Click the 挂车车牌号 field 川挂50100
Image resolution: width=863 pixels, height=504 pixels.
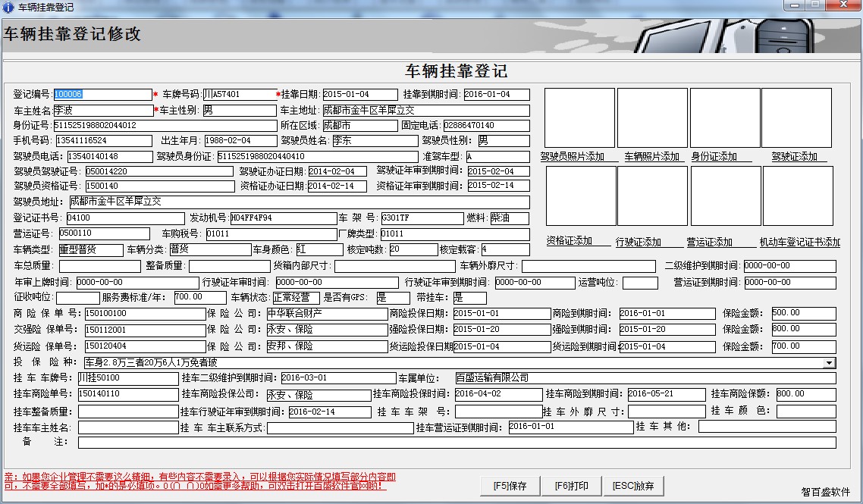pyautogui.click(x=128, y=378)
